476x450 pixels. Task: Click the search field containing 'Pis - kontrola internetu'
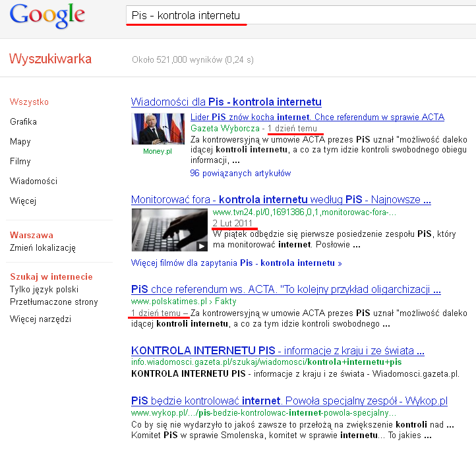point(301,15)
